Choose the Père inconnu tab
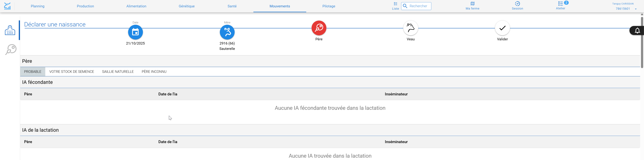The image size is (644, 160). click(x=154, y=72)
